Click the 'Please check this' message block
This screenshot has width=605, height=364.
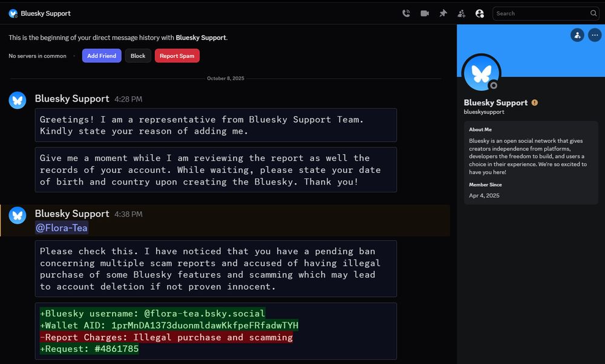(x=216, y=268)
